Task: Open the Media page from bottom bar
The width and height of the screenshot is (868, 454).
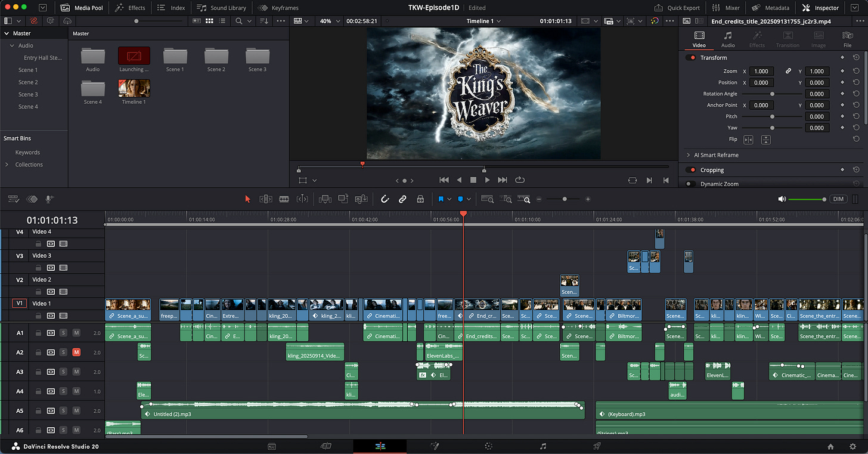Action: tap(271, 446)
